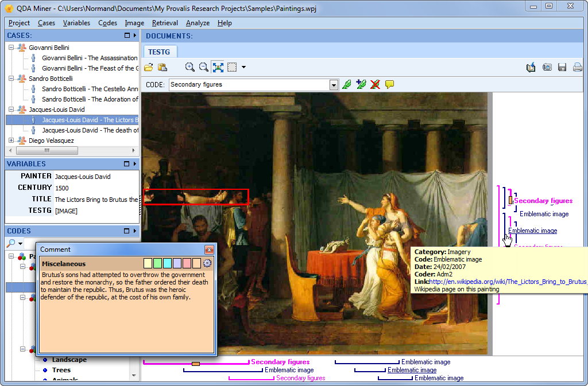Viewport: 588px width, 386px height.
Task: Open the comment settings gear icon
Action: 207,264
